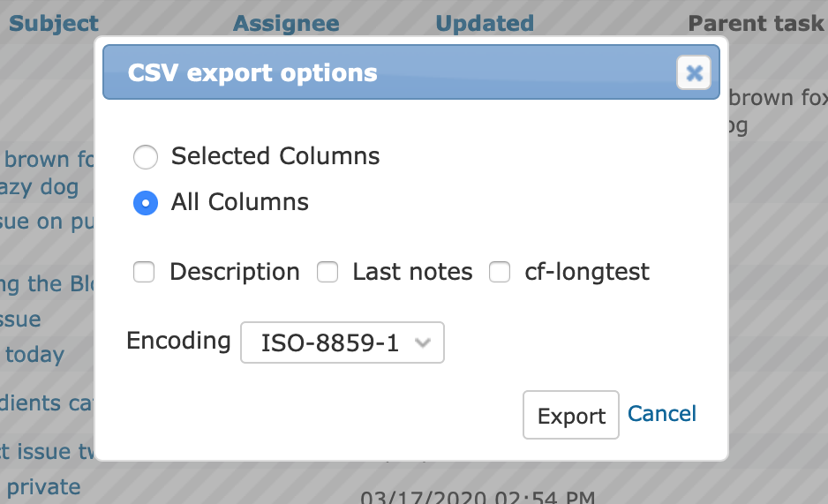Enable the Last notes checkbox
The width and height of the screenshot is (828, 504).
pyautogui.click(x=327, y=273)
